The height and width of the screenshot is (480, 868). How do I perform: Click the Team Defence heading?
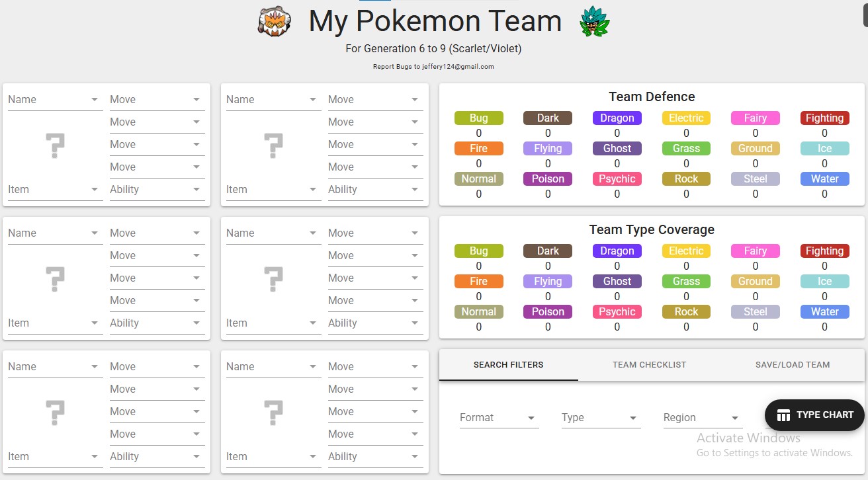click(652, 97)
